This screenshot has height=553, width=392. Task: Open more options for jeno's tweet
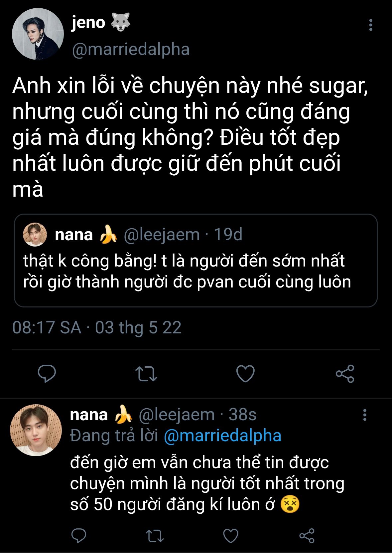(x=370, y=25)
